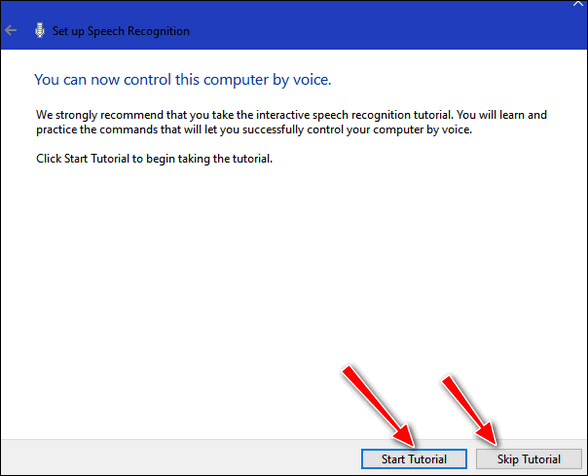This screenshot has height=476, width=588.
Task: Click the 'Set up Speech Recognition' title text
Action: (121, 31)
